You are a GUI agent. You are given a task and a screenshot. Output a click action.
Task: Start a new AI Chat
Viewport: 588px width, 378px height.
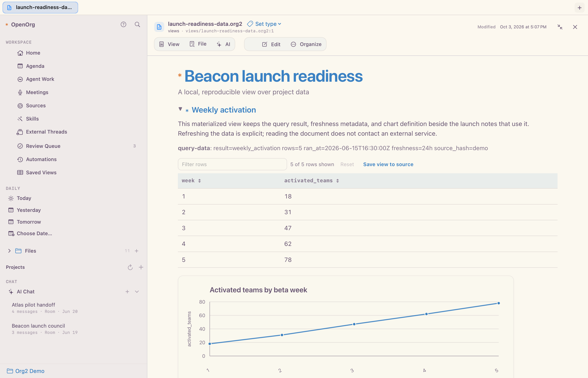(127, 292)
